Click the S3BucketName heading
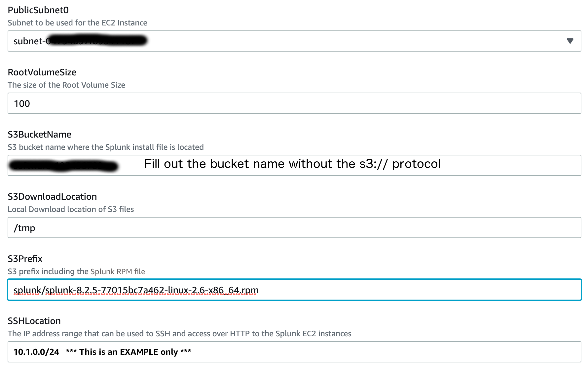Image resolution: width=588 pixels, height=373 pixels. (39, 134)
